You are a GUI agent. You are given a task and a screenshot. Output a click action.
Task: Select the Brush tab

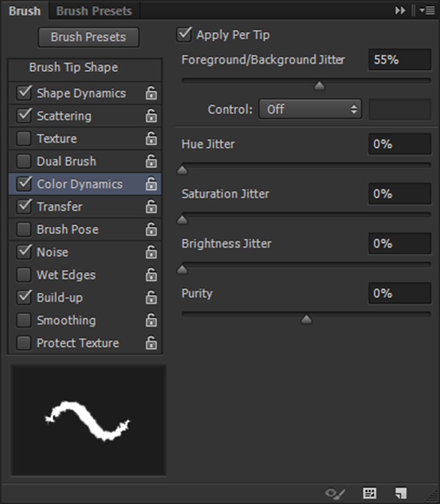(x=24, y=10)
